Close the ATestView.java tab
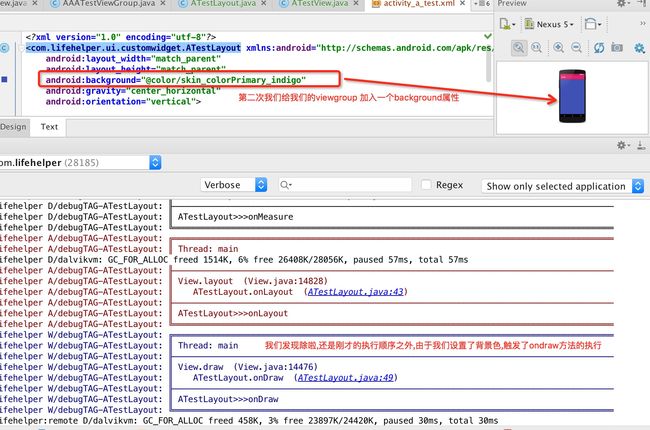Viewport: 650px width, 430px height. [x=356, y=4]
